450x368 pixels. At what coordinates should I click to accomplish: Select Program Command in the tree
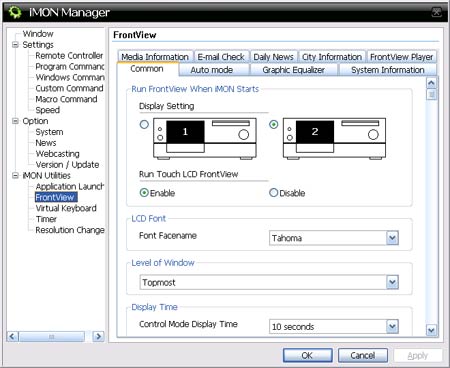coord(70,66)
